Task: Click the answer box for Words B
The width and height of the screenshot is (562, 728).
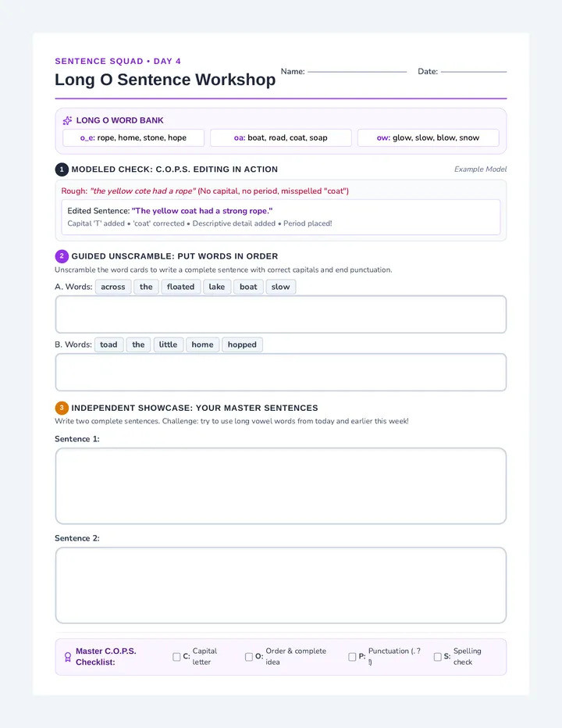Action: (281, 373)
